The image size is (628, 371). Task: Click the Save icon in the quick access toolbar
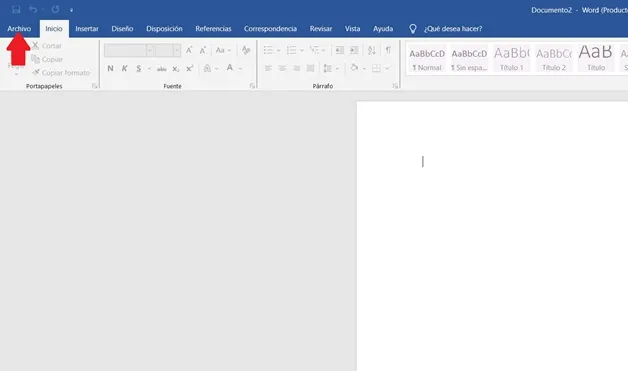click(16, 9)
